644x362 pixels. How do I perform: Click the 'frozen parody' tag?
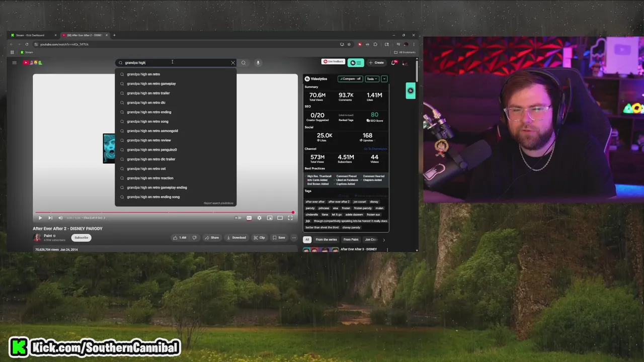363,208
